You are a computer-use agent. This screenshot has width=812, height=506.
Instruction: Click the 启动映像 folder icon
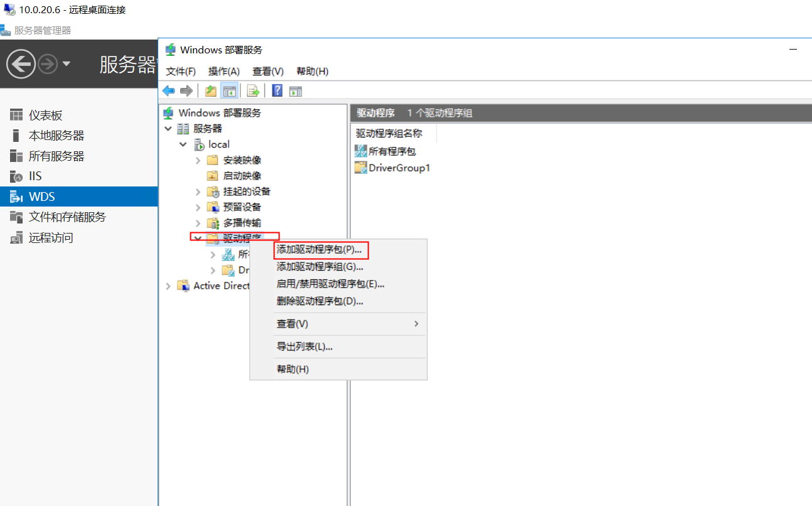tap(213, 176)
